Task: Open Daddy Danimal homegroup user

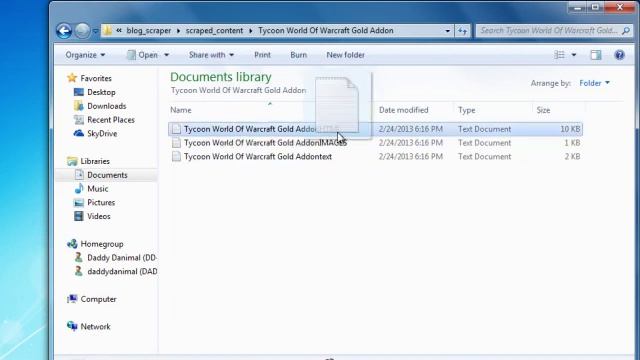Action: pos(122,258)
